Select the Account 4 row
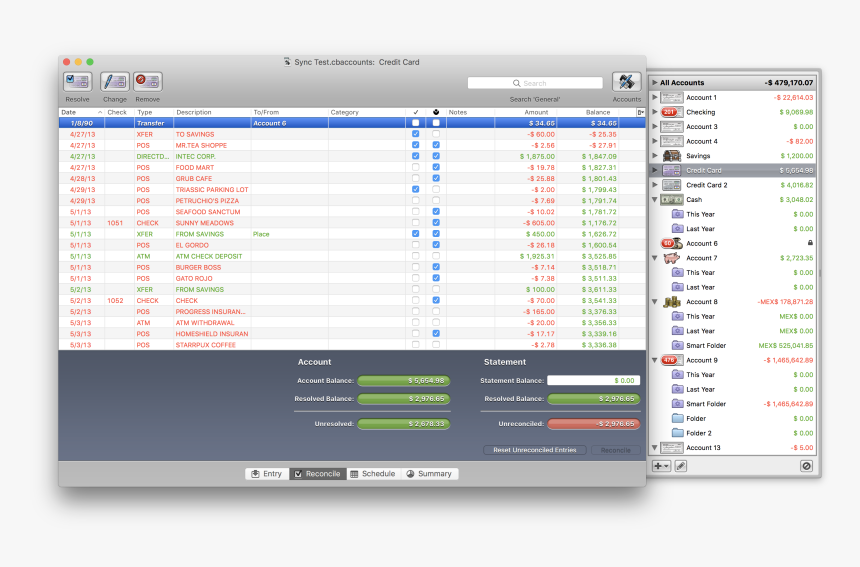The image size is (860, 567). [x=732, y=141]
